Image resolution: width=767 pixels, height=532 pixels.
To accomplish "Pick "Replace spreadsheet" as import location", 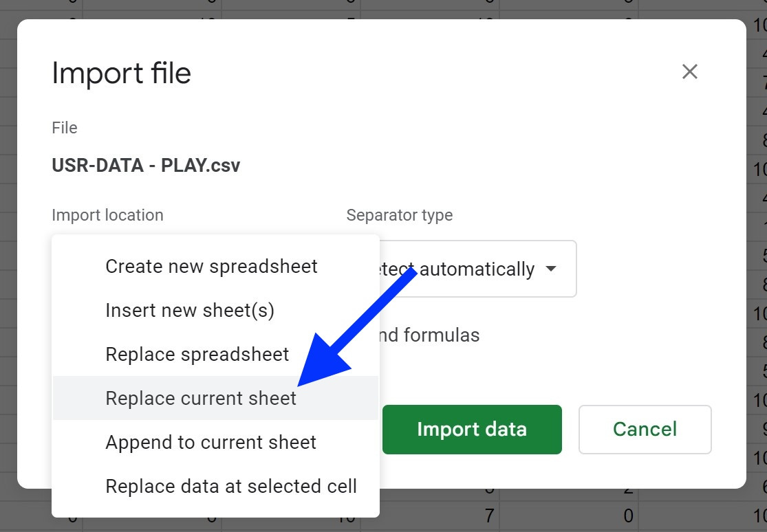I will click(x=197, y=355).
